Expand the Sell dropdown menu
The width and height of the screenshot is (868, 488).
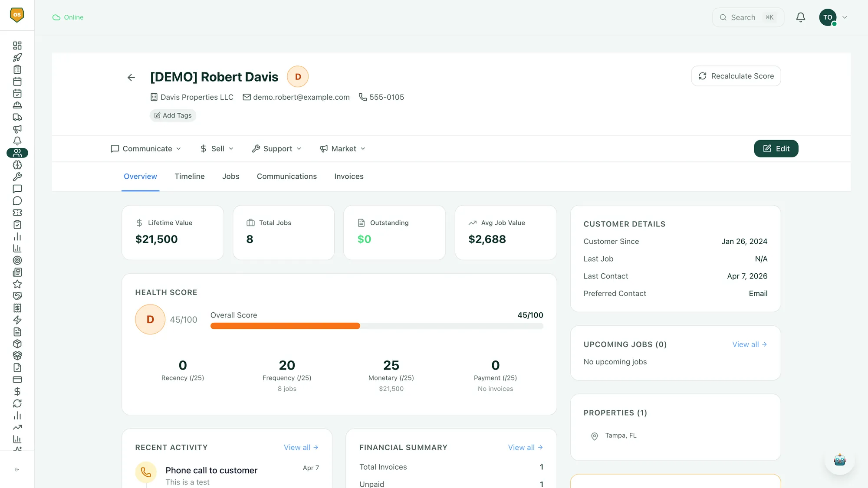pyautogui.click(x=217, y=149)
